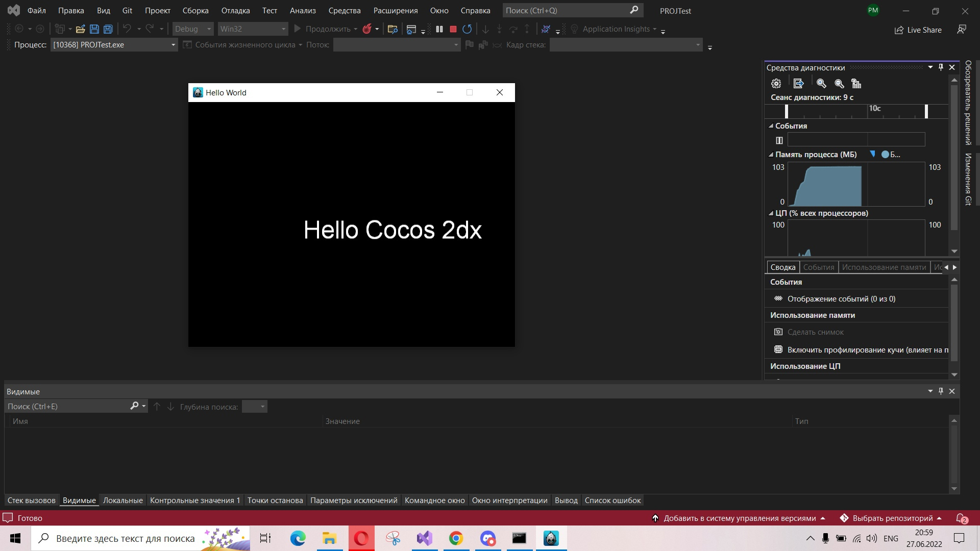
Task: Zoom in on the diagnostics timeline
Action: pyautogui.click(x=821, y=83)
